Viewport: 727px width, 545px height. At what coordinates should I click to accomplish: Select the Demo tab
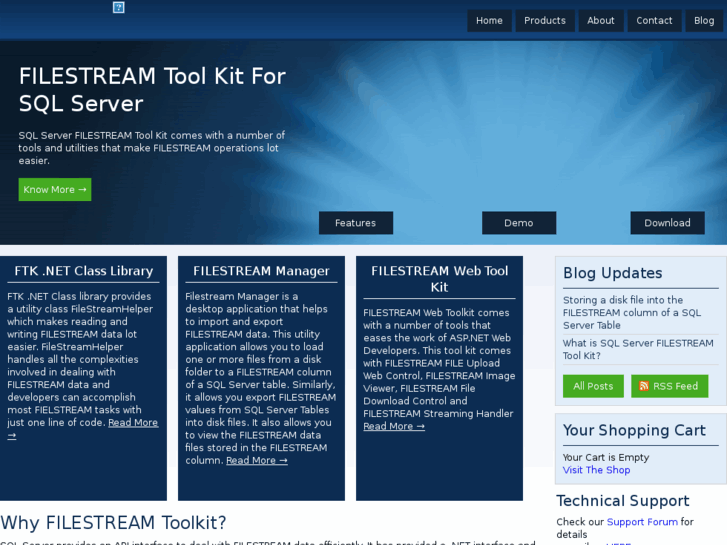click(518, 223)
